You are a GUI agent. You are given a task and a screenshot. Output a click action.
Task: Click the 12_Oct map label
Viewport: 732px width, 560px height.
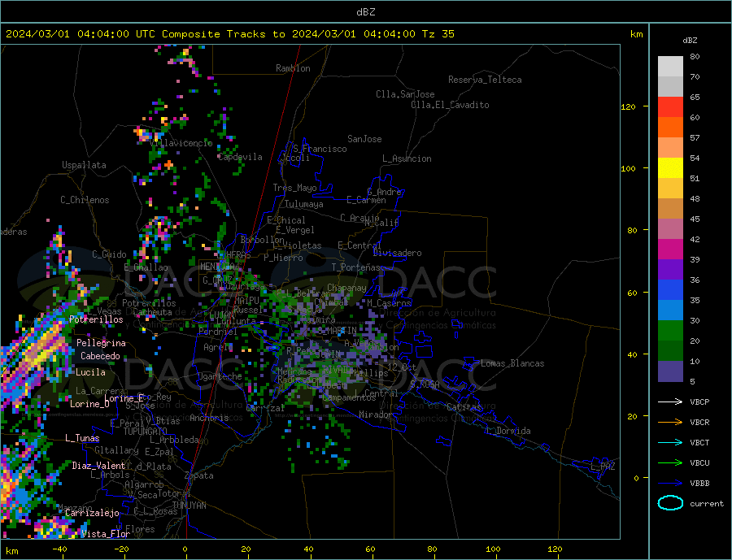[402, 367]
